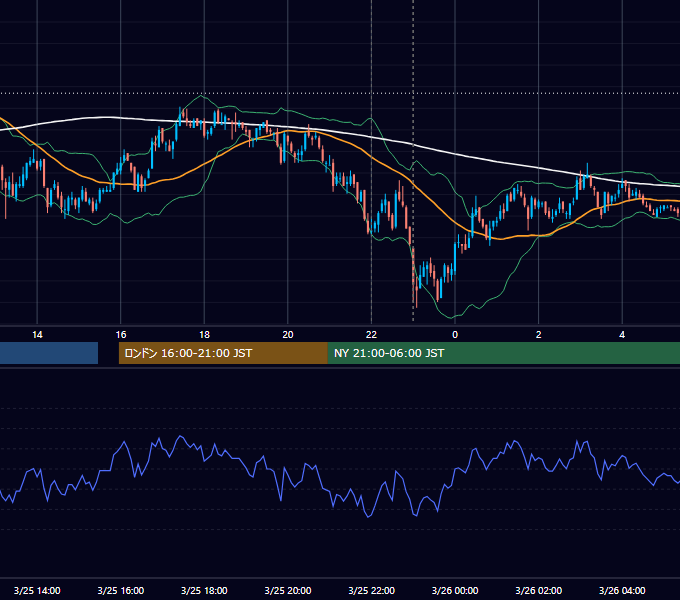Click the 3/26 00:00 date label
This screenshot has height=600, width=680.
point(455,590)
